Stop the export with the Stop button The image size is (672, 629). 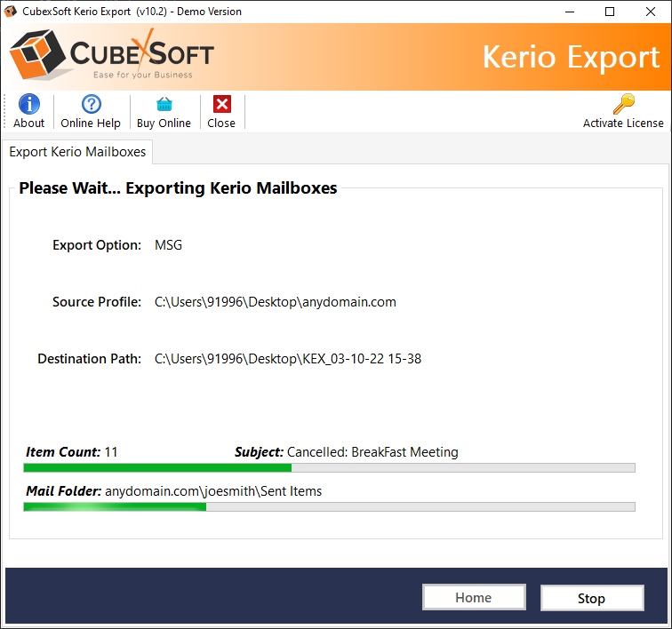591,598
